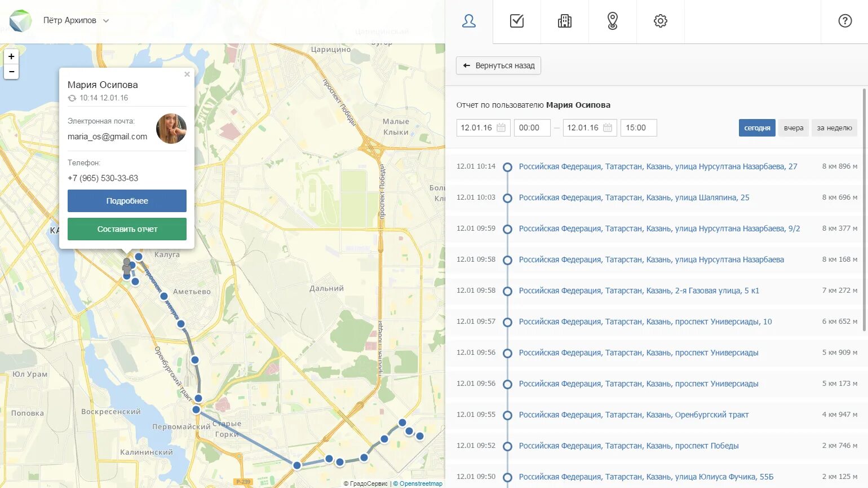Image resolution: width=868 pixels, height=488 pixels.
Task: Zoom in on the map
Action: pos(11,56)
